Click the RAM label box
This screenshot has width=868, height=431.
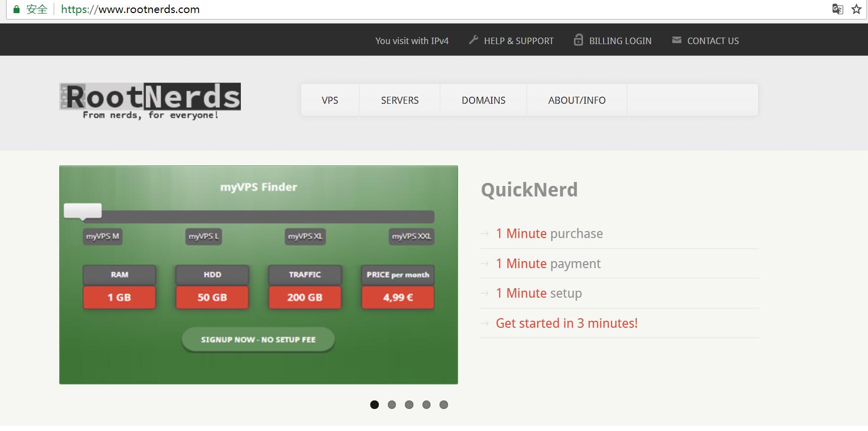point(119,275)
